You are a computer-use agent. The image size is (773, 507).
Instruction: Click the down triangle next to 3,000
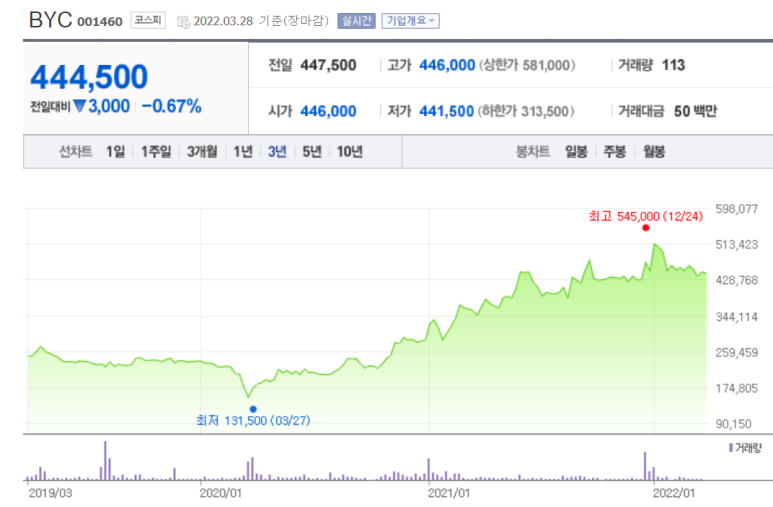pyautogui.click(x=79, y=106)
